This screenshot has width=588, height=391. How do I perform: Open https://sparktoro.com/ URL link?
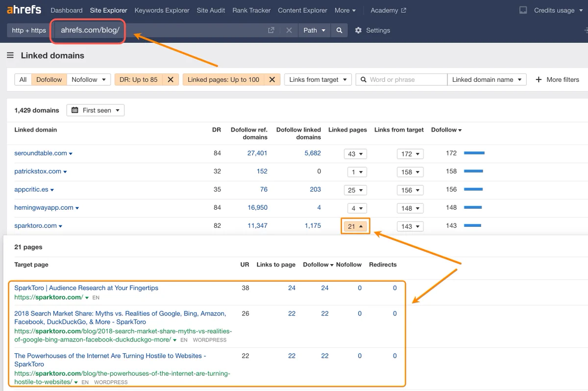49,297
